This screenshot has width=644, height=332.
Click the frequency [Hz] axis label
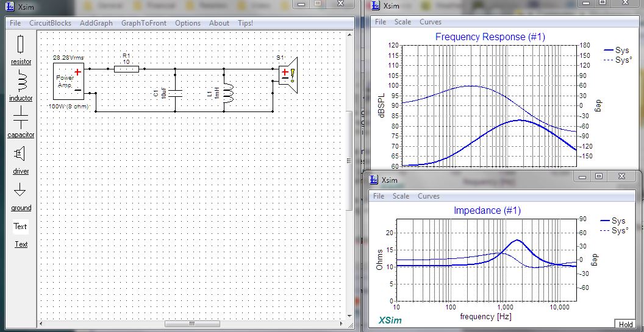(x=486, y=316)
